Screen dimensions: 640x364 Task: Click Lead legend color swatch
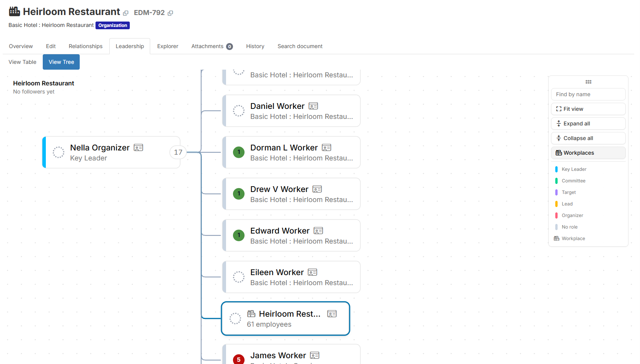point(556,204)
